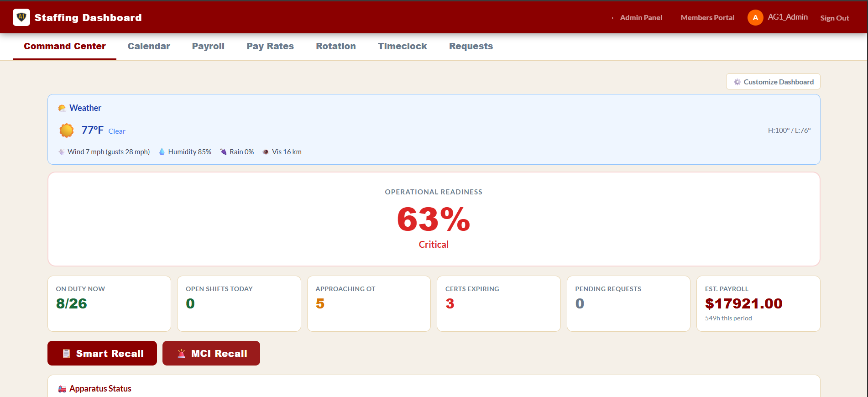The image size is (868, 397).
Task: Switch to the Calendar tab
Action: [x=149, y=46]
